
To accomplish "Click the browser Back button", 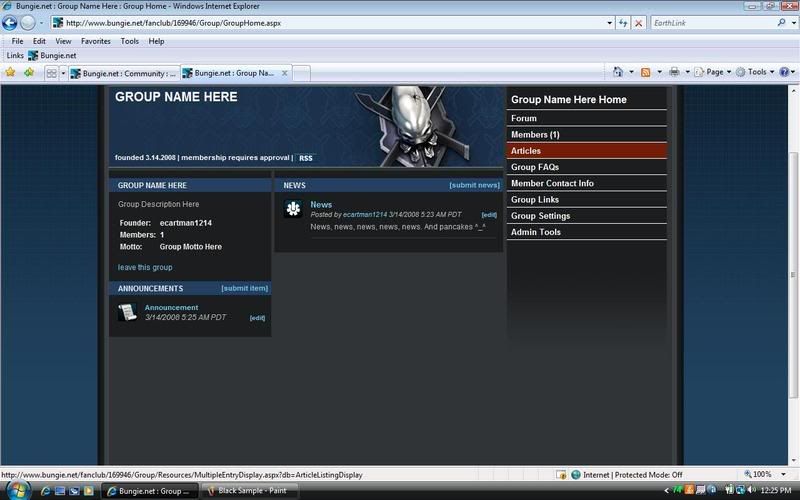I will click(x=11, y=22).
